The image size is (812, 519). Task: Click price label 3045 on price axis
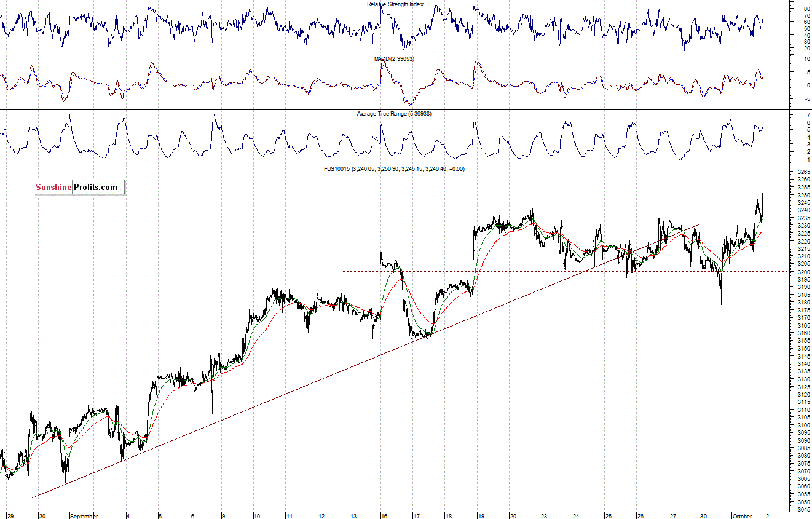[803, 509]
